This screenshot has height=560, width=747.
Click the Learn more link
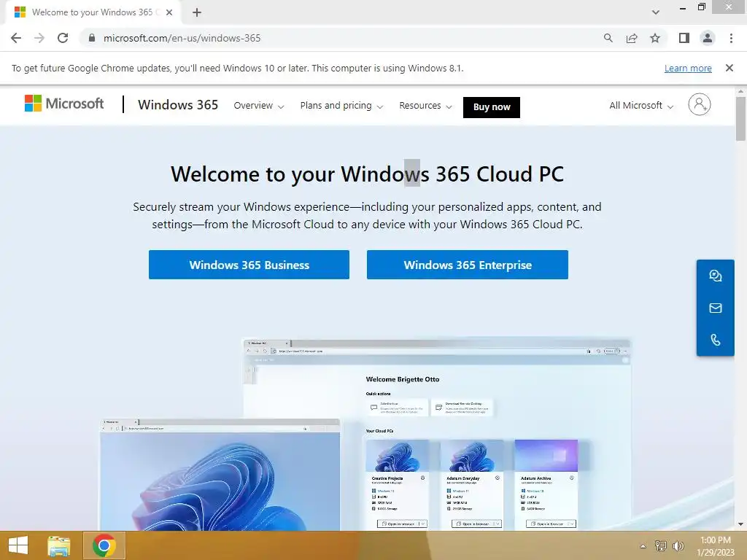coord(688,68)
